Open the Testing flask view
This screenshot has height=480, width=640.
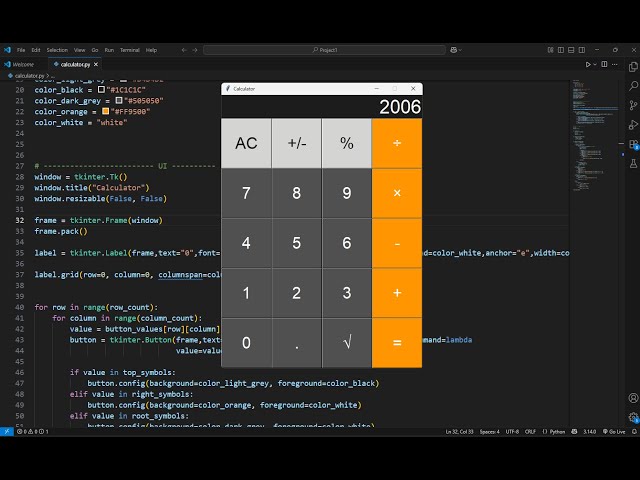[x=633, y=164]
